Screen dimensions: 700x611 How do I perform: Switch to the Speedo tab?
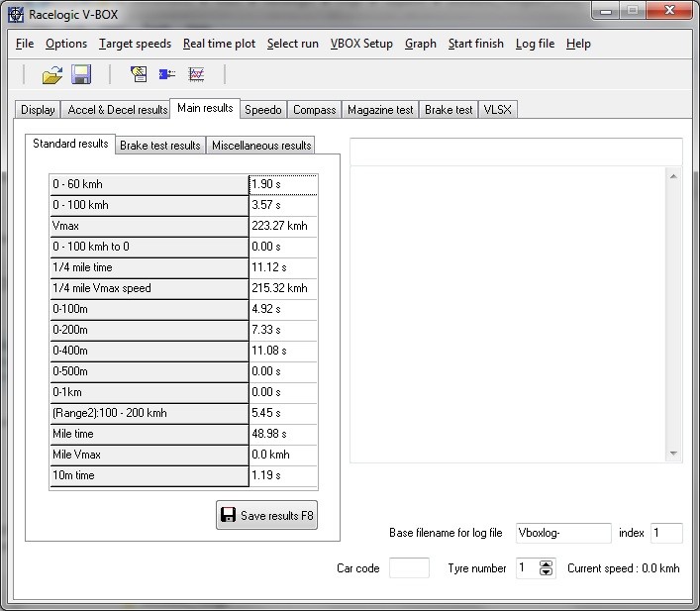click(263, 110)
